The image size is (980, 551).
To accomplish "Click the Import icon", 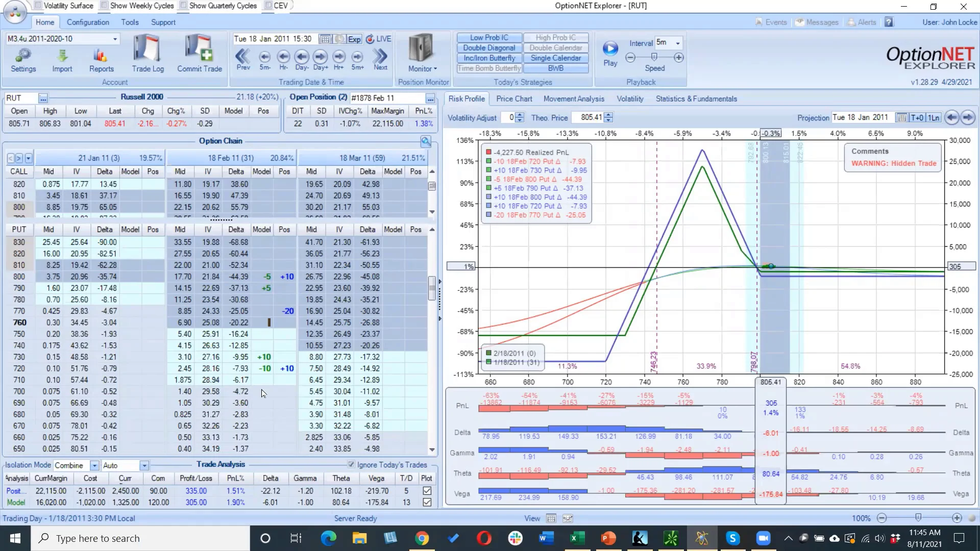I will pos(62,60).
